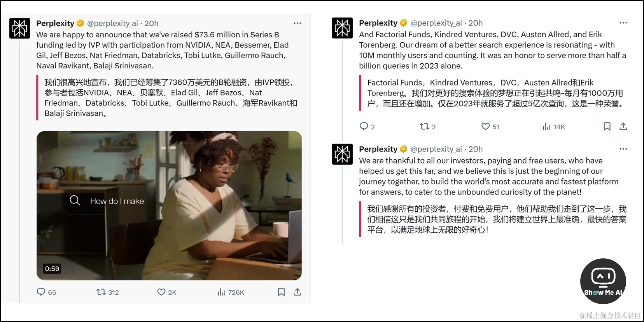Open more options on the first tweet
Image resolution: width=644 pixels, height=322 pixels.
point(297,23)
